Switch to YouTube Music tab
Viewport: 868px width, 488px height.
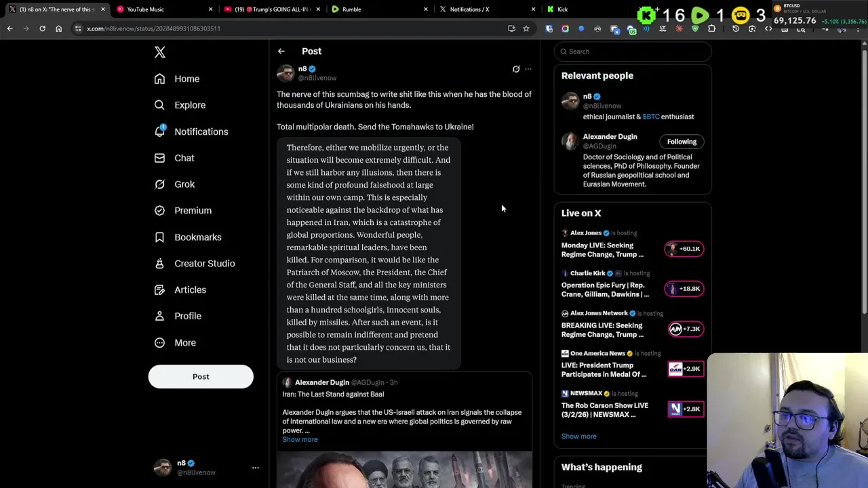(163, 9)
